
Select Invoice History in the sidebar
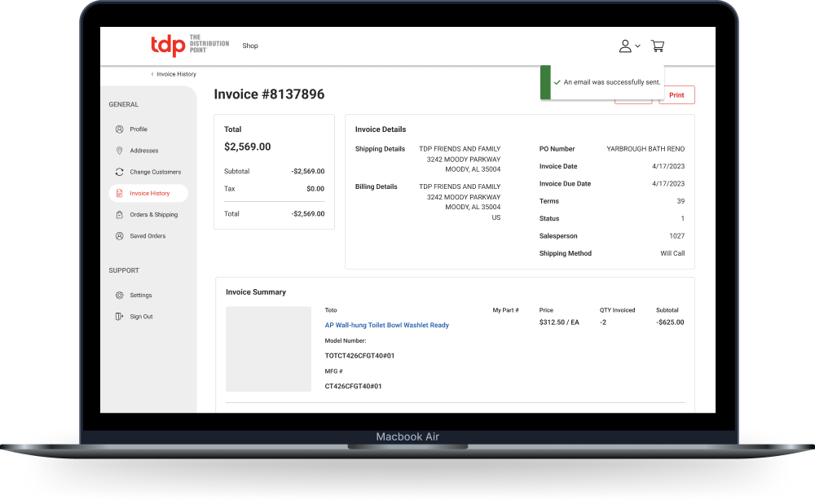[149, 194]
